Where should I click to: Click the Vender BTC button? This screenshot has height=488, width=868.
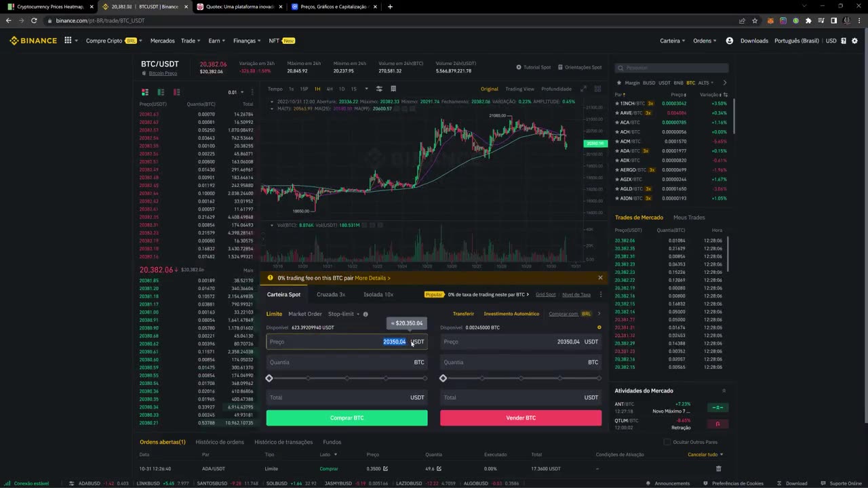521,418
